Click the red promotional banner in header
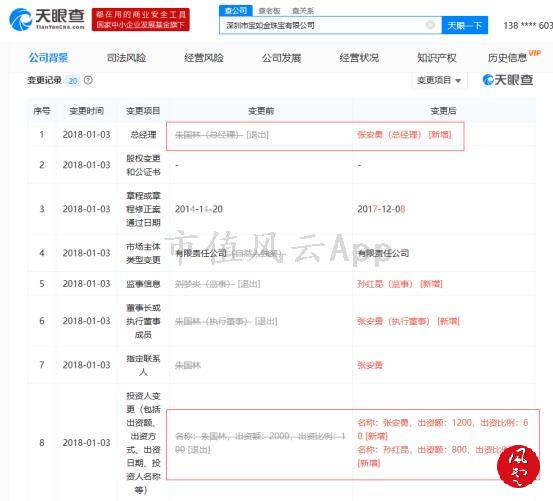Viewport: 553px width, 501px height. click(141, 20)
